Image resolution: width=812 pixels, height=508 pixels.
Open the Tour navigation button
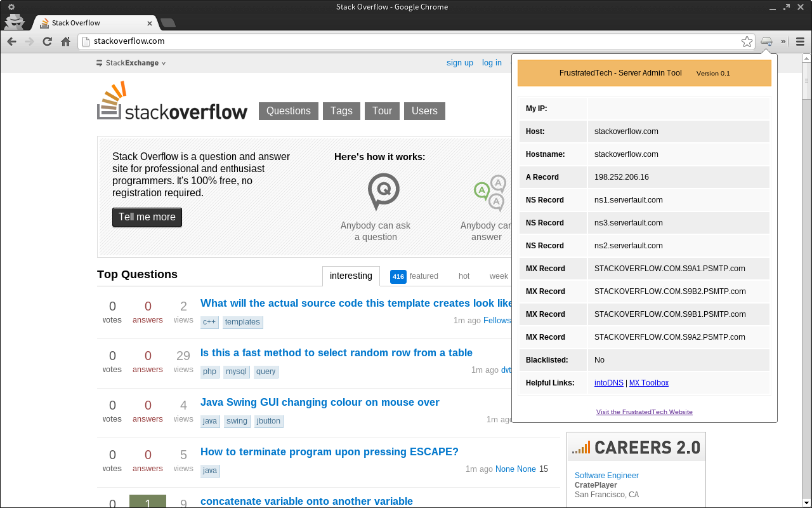[x=382, y=110]
